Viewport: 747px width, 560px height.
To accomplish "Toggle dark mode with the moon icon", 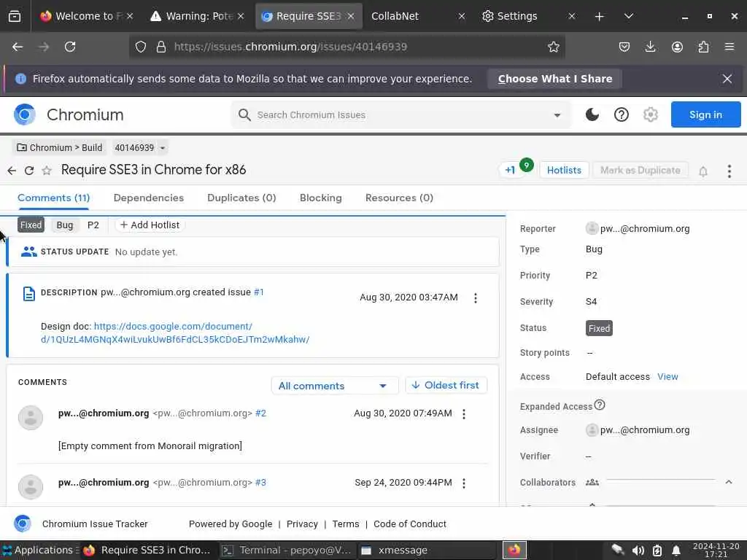I will pos(592,114).
